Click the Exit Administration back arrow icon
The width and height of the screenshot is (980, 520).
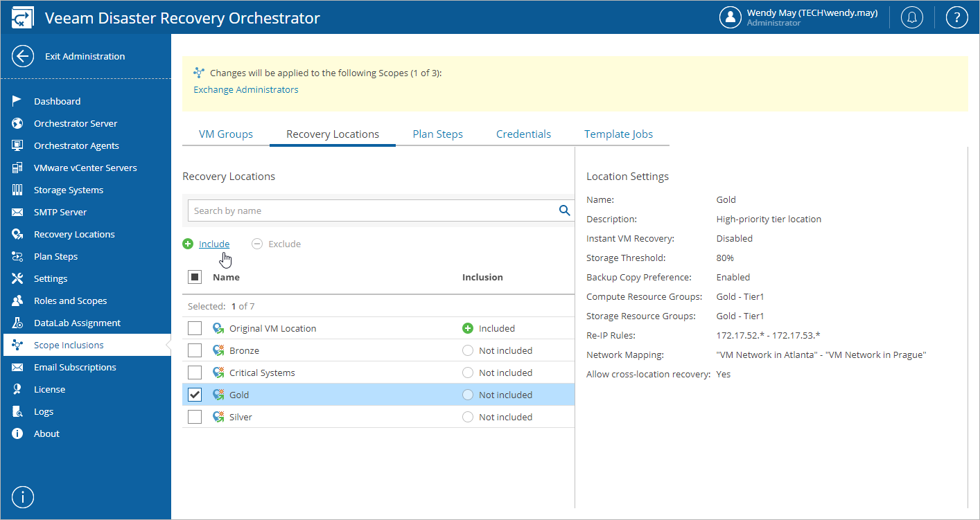point(23,56)
